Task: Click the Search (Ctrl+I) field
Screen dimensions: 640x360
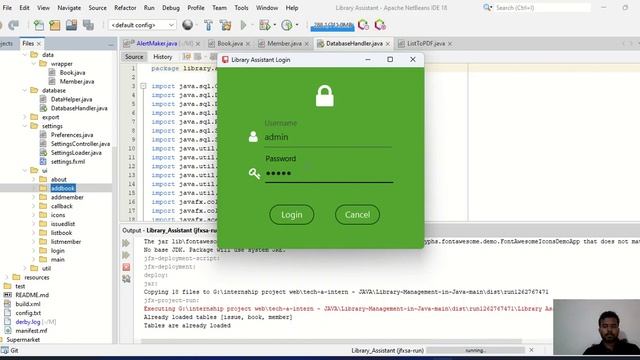Action: pyautogui.click(x=542, y=8)
